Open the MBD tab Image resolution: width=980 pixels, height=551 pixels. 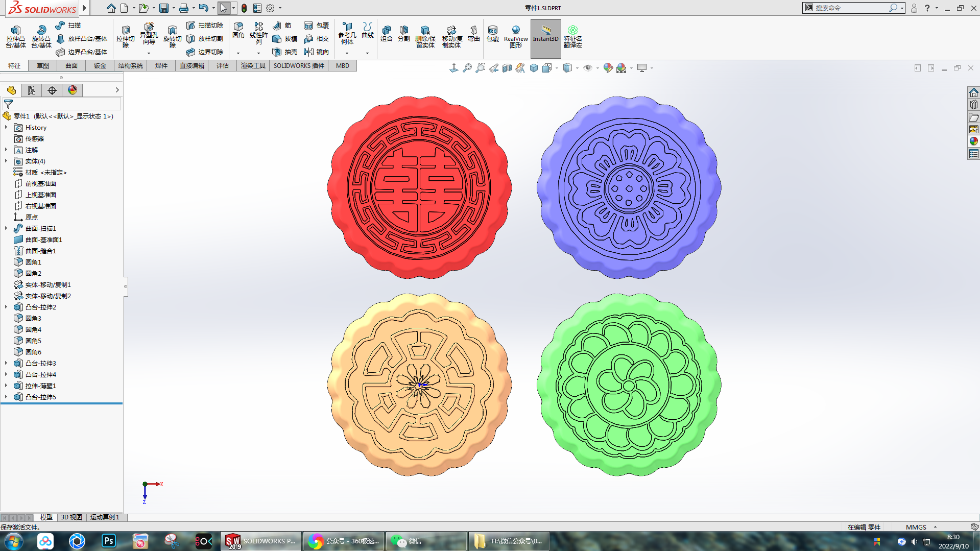pyautogui.click(x=343, y=66)
